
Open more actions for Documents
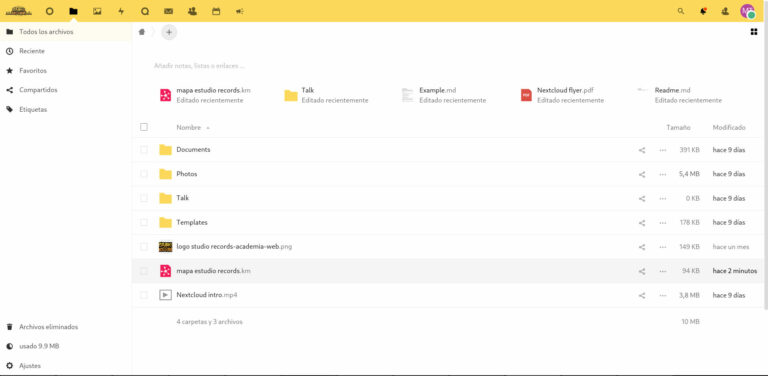point(663,150)
